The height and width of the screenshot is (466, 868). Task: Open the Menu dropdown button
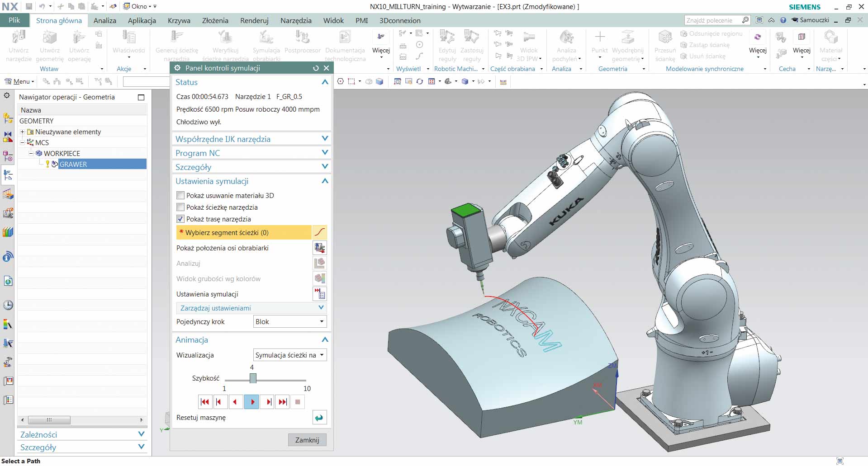(x=19, y=81)
